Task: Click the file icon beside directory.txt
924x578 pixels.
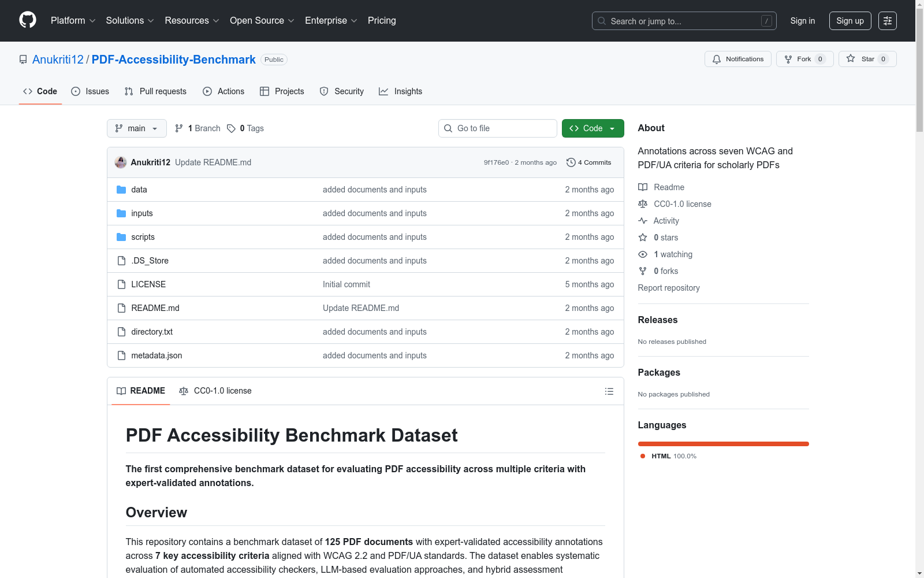Action: tap(121, 332)
